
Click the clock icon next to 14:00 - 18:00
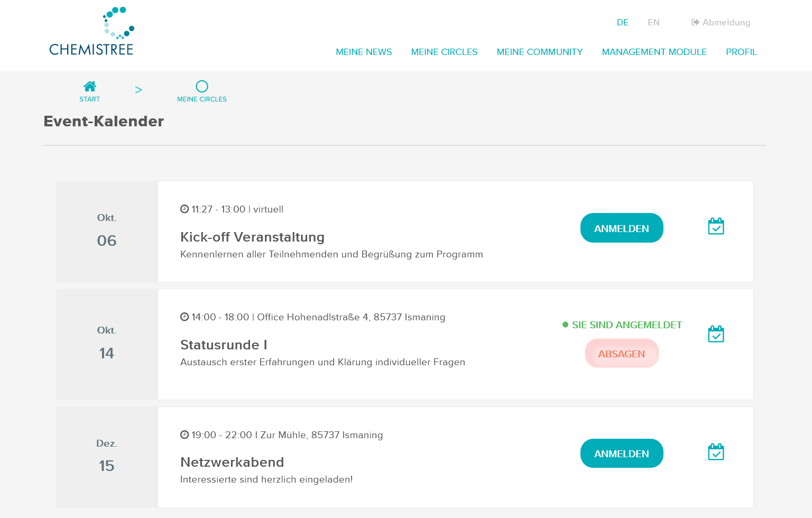click(183, 317)
